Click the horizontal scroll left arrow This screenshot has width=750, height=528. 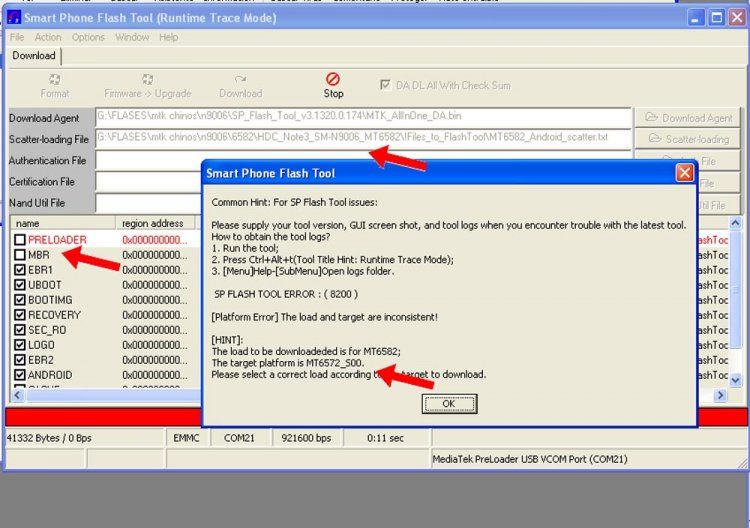[x=18, y=395]
